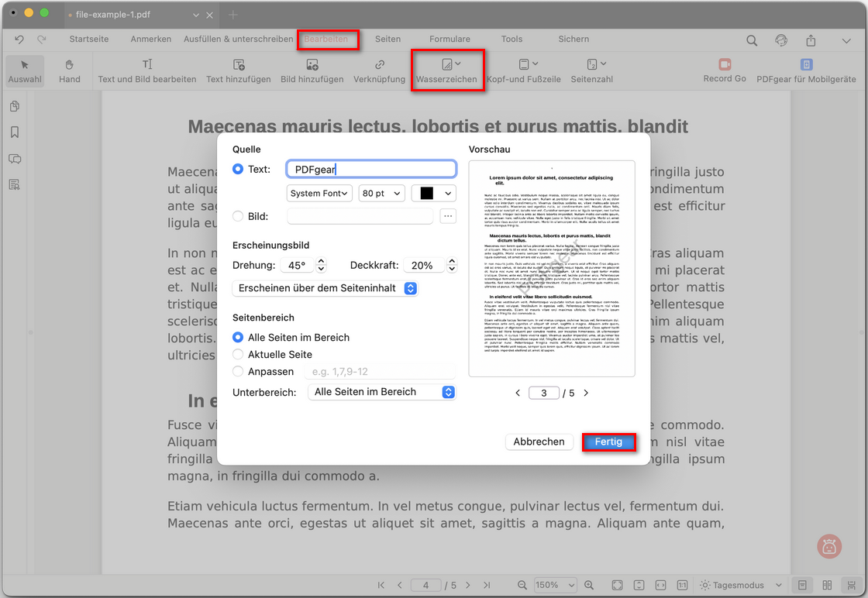Image resolution: width=868 pixels, height=598 pixels.
Task: Switch to the Seiten tab
Action: 387,39
